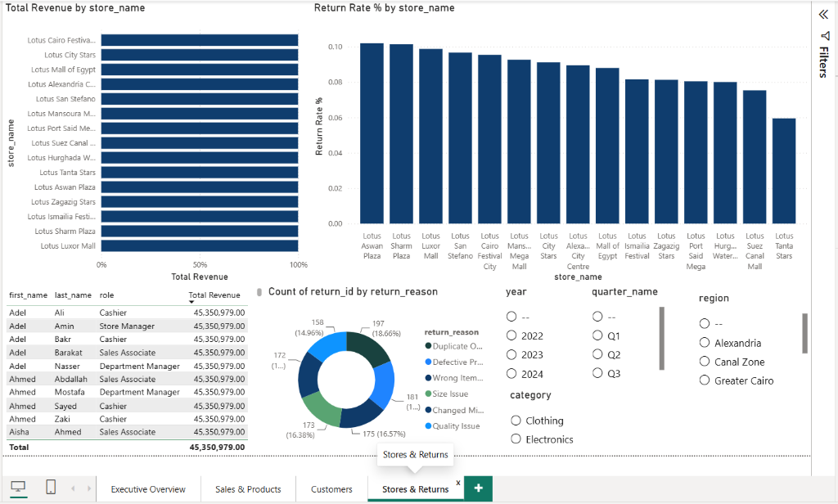Screen dimensions: 838x504
Task: Click the 173 (16.38%) green donut segment
Action: click(322, 409)
